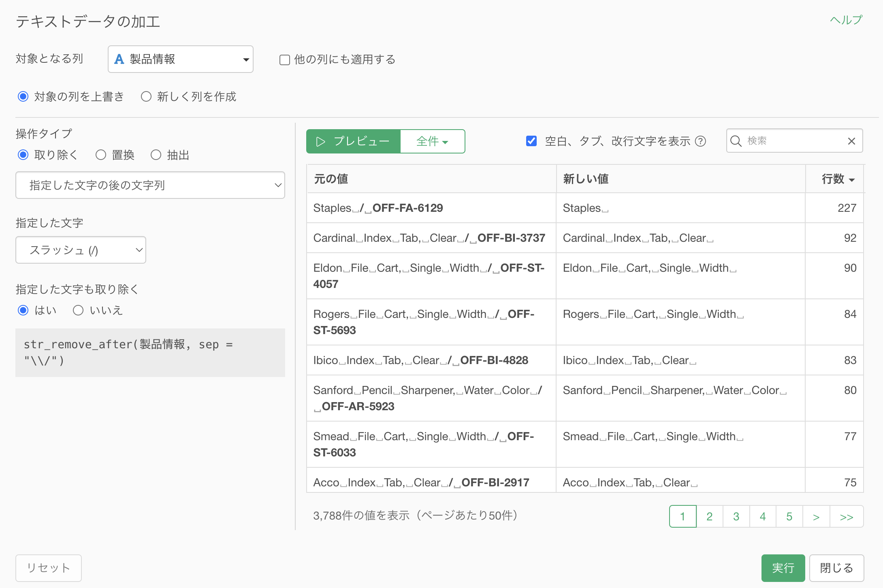
Task: Click the row count 227 cell
Action: pyautogui.click(x=834, y=208)
